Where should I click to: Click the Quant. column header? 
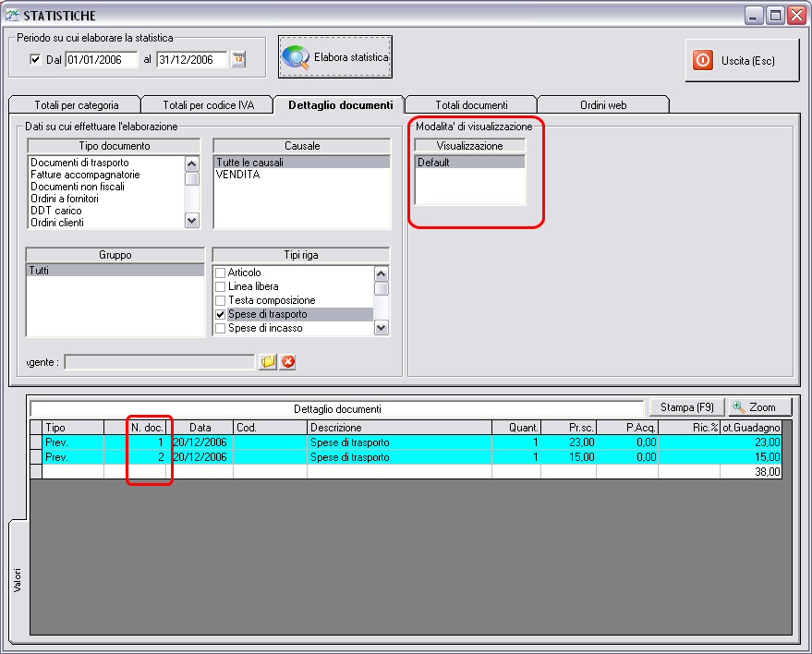516,428
